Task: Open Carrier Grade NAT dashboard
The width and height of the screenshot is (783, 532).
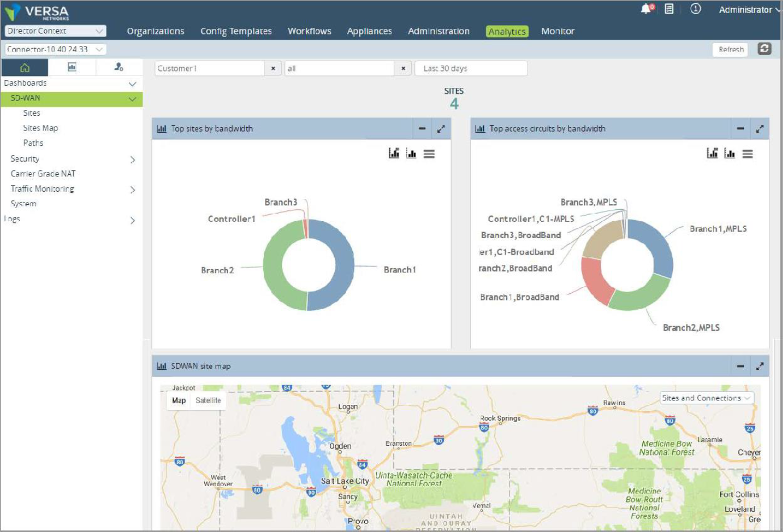Action: point(43,174)
